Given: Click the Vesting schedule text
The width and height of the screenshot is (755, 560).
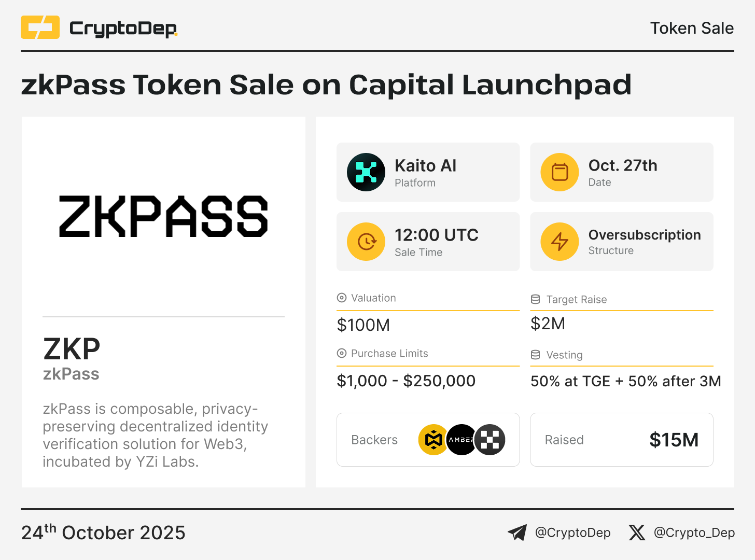Looking at the screenshot, I should pos(625,381).
